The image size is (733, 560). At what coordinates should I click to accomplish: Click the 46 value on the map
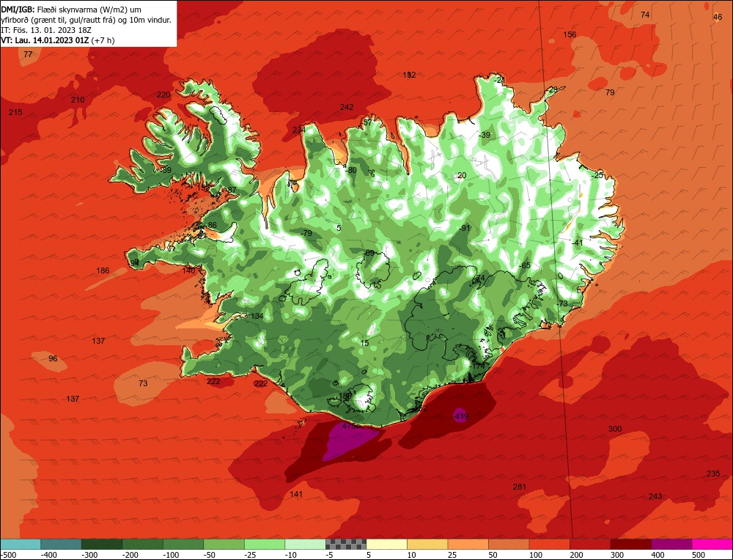(718, 17)
